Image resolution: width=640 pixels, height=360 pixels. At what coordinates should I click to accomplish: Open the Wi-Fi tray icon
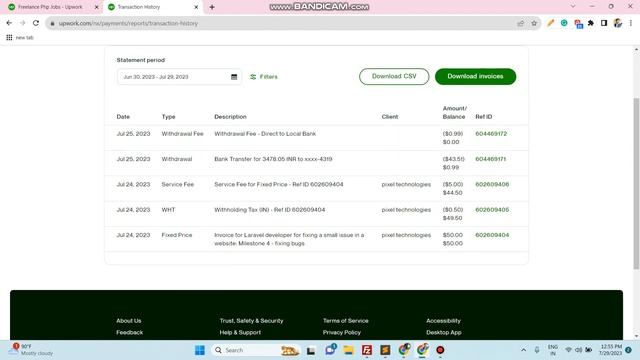tap(568, 350)
